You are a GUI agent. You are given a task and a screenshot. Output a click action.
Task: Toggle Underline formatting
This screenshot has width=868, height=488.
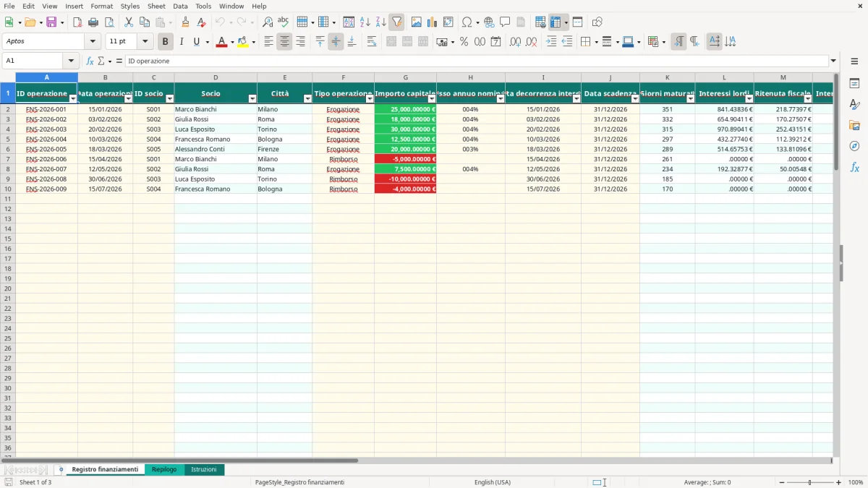point(196,42)
